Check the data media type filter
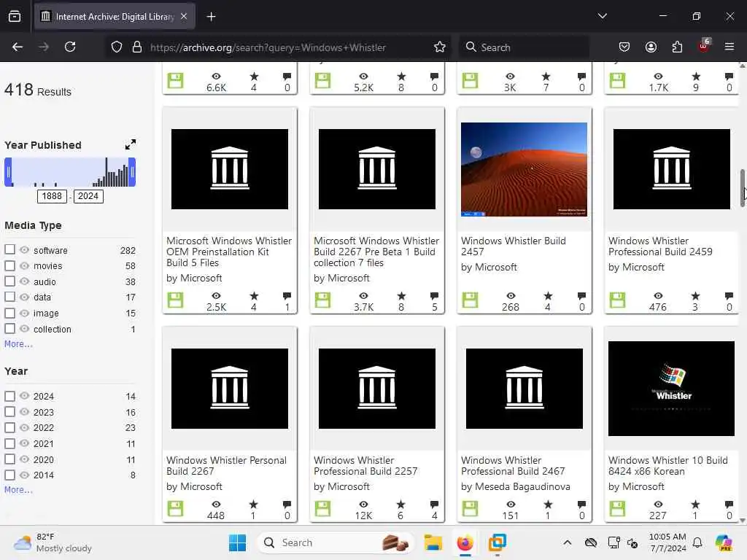The width and height of the screenshot is (747, 560). point(9,297)
